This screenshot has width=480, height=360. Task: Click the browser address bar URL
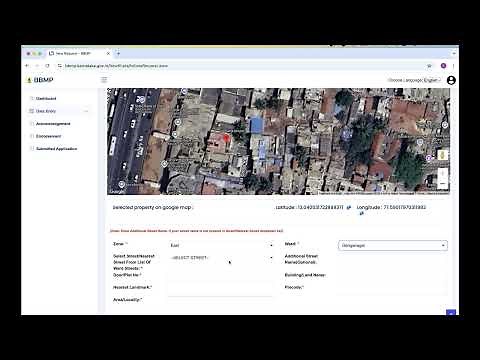click(x=116, y=66)
